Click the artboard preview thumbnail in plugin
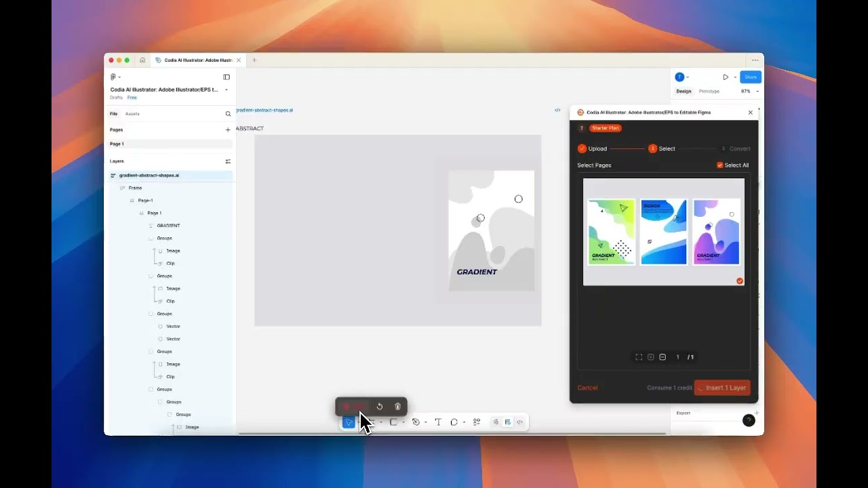The image size is (868, 488). [664, 232]
